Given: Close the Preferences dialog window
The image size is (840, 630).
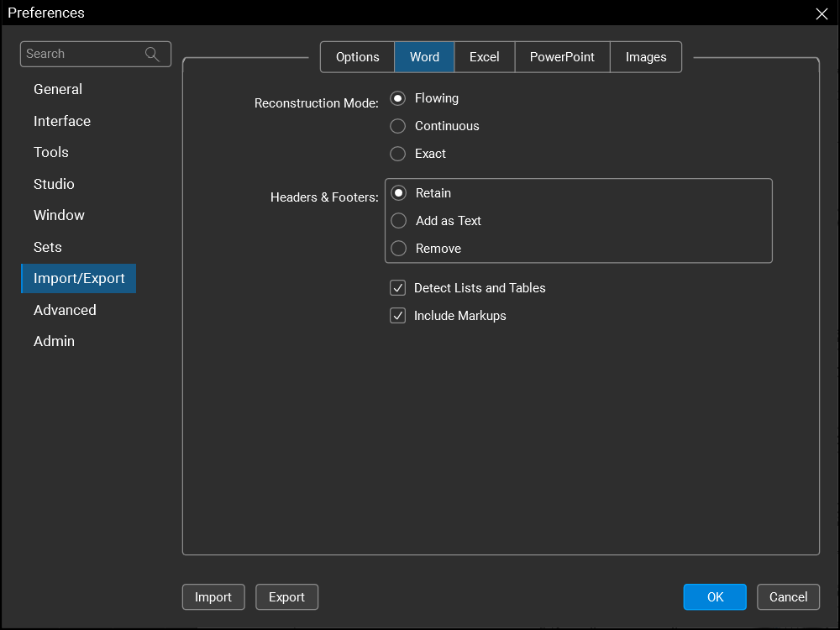Looking at the screenshot, I should click(x=822, y=13).
